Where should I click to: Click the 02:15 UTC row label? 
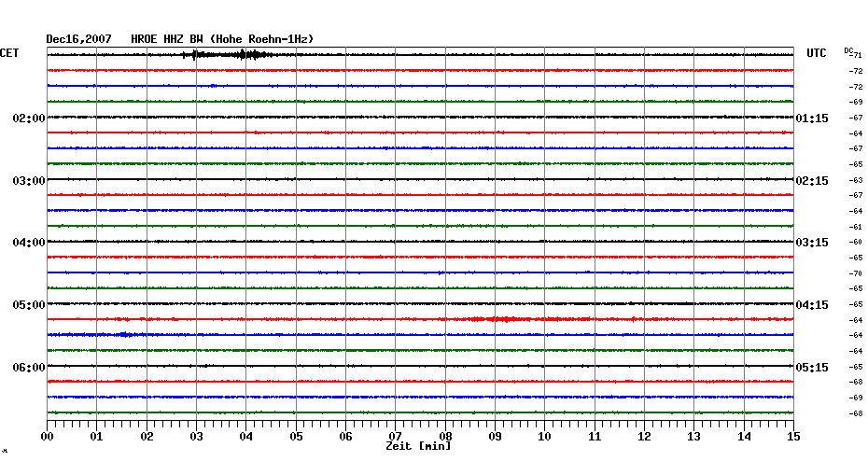(812, 181)
